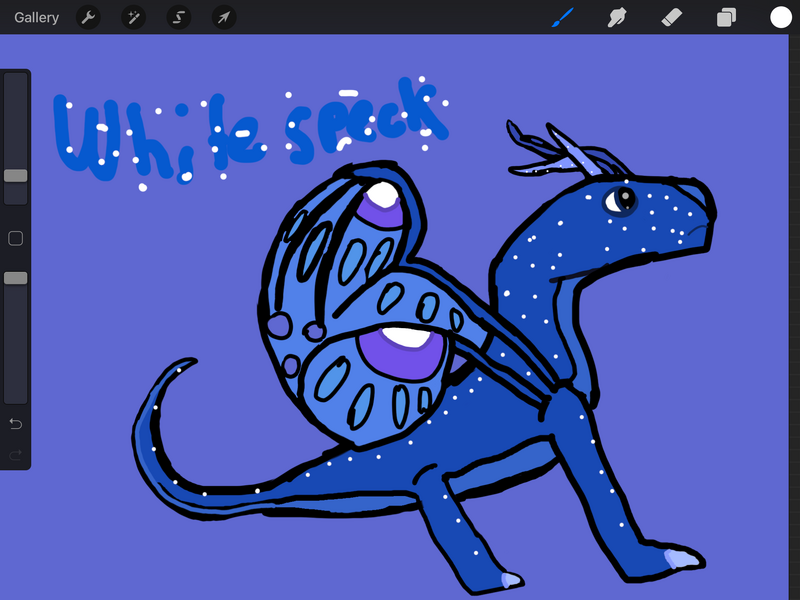
Task: Tap the upper wing's purple eyespot
Action: tap(381, 212)
